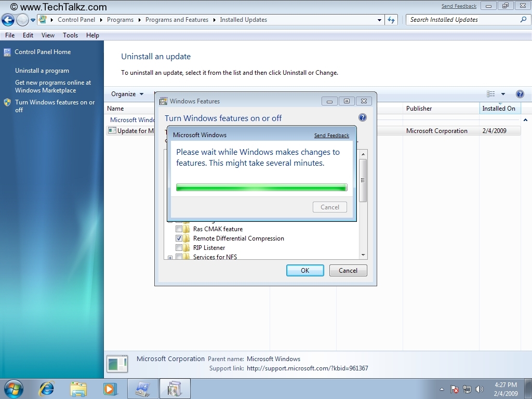Open the Tools menu
This screenshot has height=399, width=532.
(70, 35)
